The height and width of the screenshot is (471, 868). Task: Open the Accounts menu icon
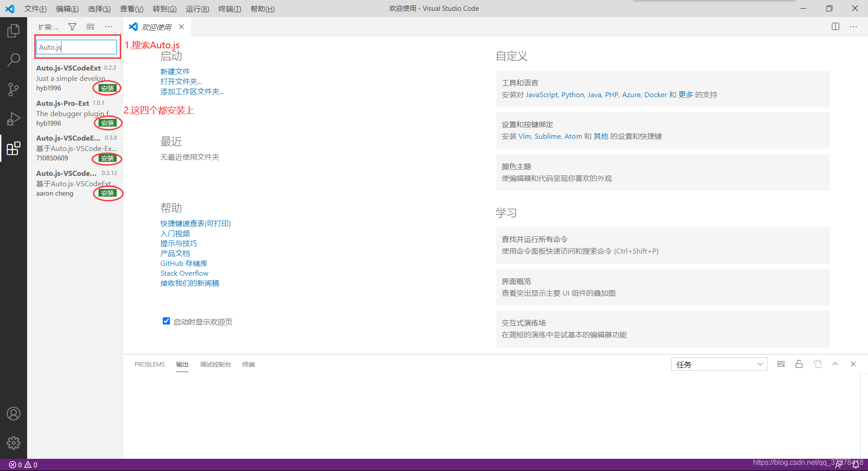click(14, 414)
